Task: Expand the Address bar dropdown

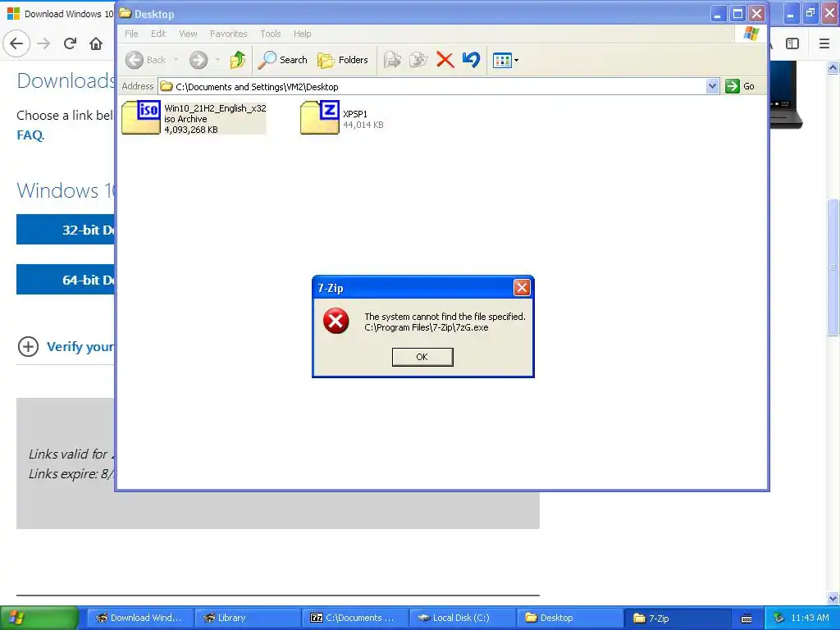Action: click(x=712, y=86)
